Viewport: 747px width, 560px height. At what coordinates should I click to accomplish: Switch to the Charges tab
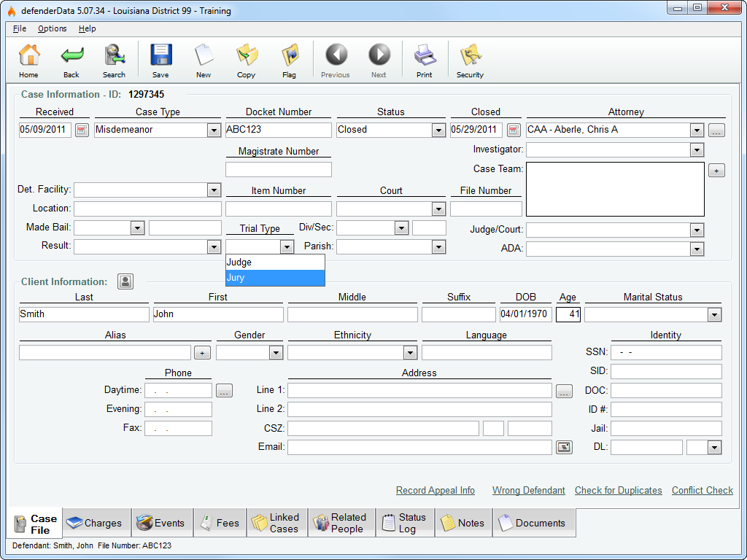click(x=96, y=523)
